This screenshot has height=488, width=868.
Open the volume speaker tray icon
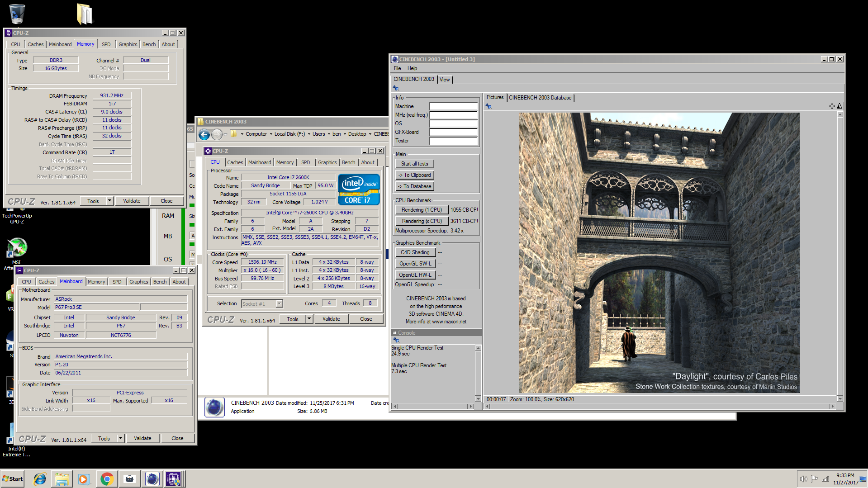[x=803, y=479]
